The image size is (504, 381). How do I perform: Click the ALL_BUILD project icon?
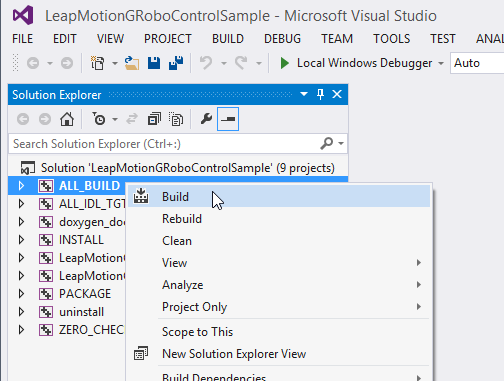click(46, 186)
